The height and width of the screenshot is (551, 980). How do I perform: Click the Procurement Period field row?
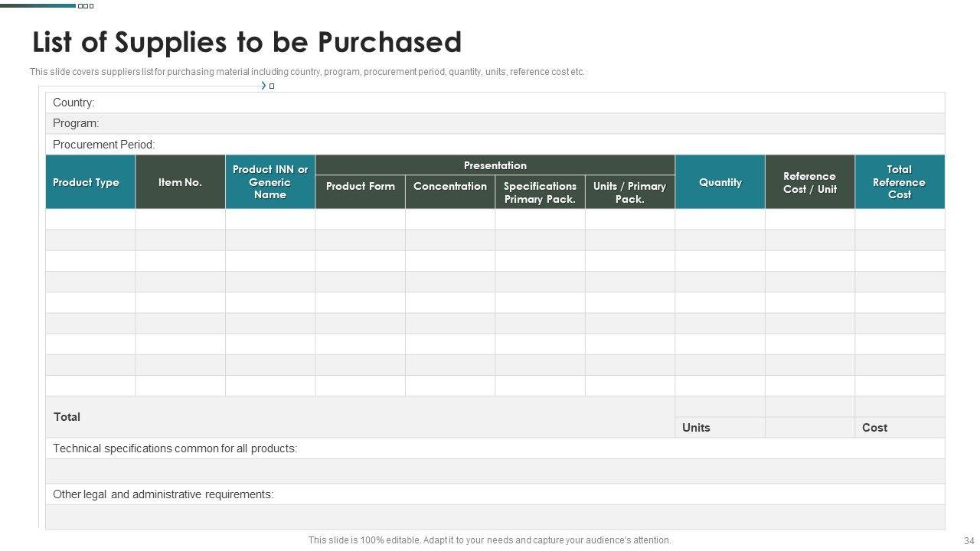coord(495,145)
